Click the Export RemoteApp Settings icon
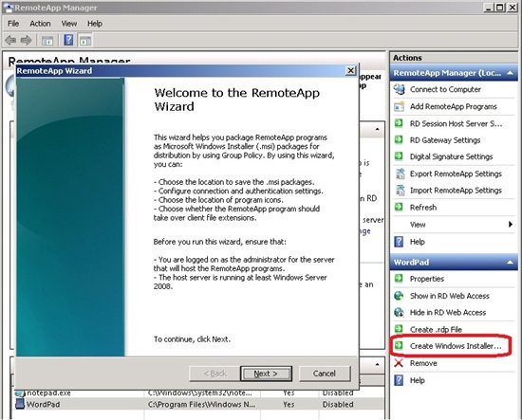522x420 pixels. (400, 173)
